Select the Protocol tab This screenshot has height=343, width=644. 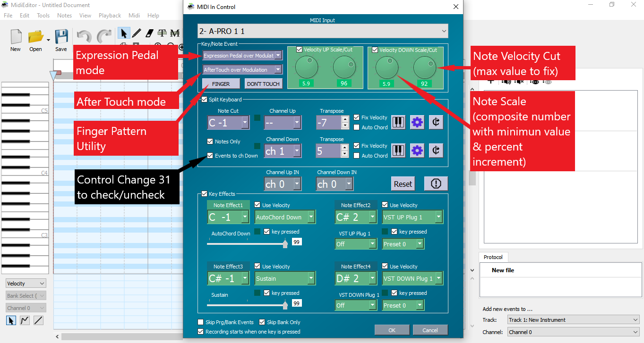pyautogui.click(x=493, y=257)
